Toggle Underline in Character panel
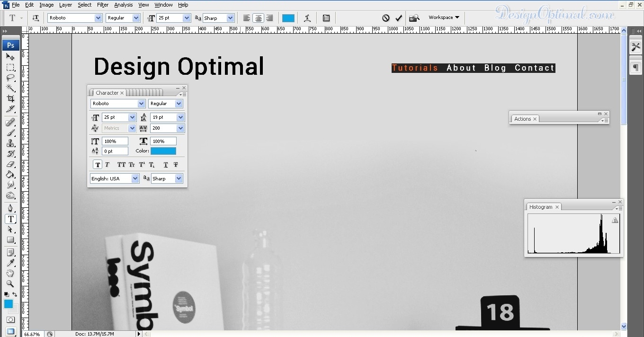The image size is (644, 337). click(166, 165)
